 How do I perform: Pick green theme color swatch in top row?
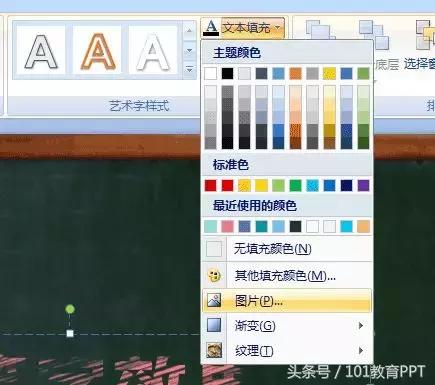click(x=363, y=74)
